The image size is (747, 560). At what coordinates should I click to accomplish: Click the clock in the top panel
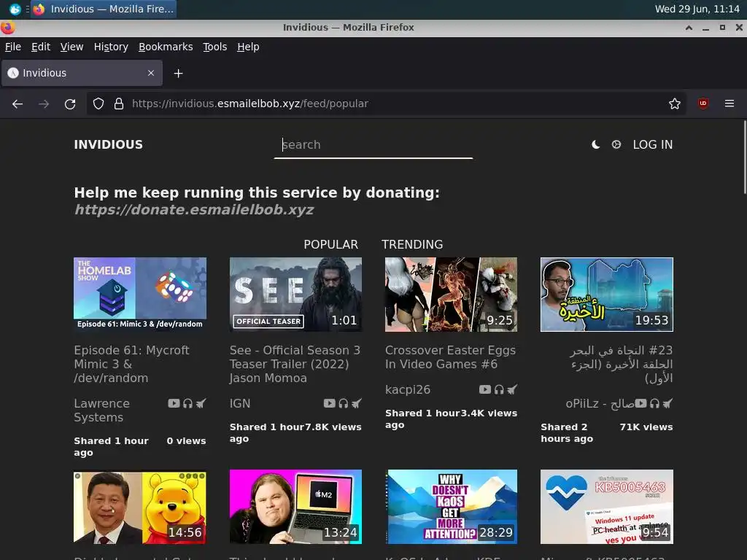(x=697, y=9)
